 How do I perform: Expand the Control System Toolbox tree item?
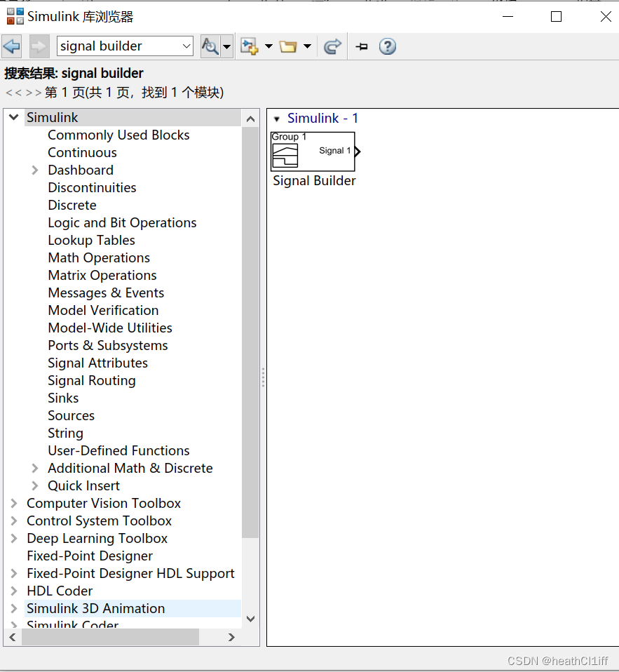[13, 520]
